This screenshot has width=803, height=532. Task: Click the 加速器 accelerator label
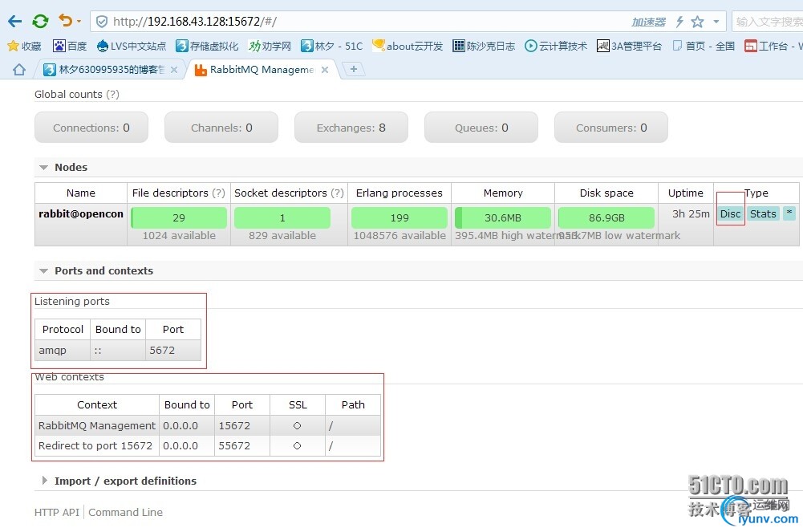[x=648, y=22]
